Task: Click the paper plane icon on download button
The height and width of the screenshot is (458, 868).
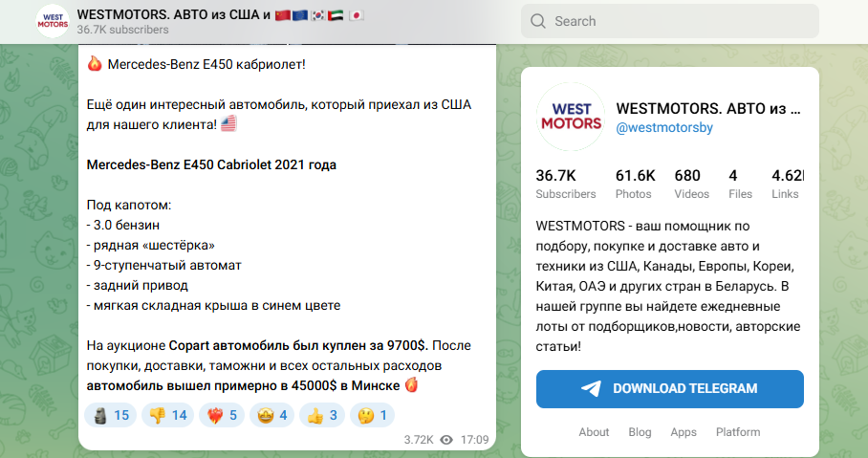Action: 591,389
